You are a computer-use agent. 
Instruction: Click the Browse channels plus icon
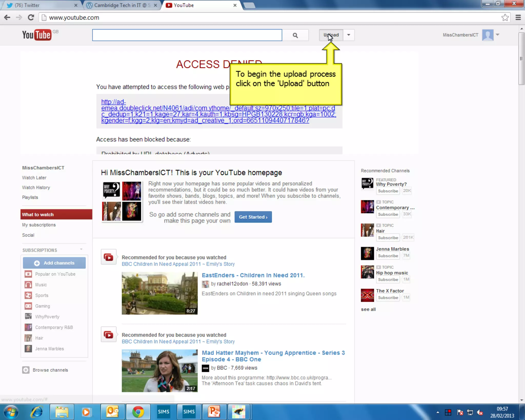click(x=26, y=370)
